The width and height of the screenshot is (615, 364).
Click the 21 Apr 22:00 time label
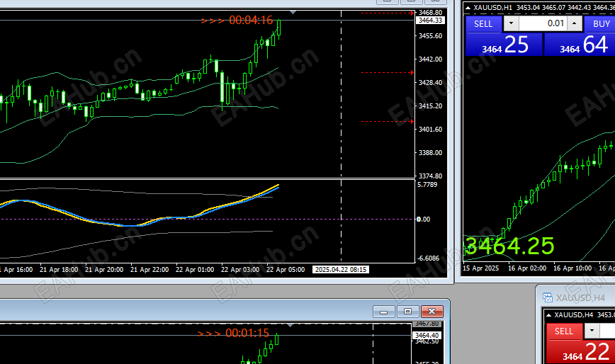coord(149,270)
